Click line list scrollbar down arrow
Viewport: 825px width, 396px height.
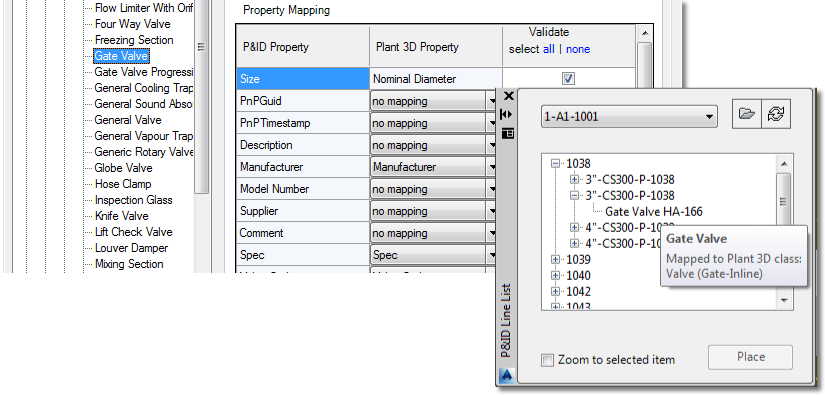point(784,301)
